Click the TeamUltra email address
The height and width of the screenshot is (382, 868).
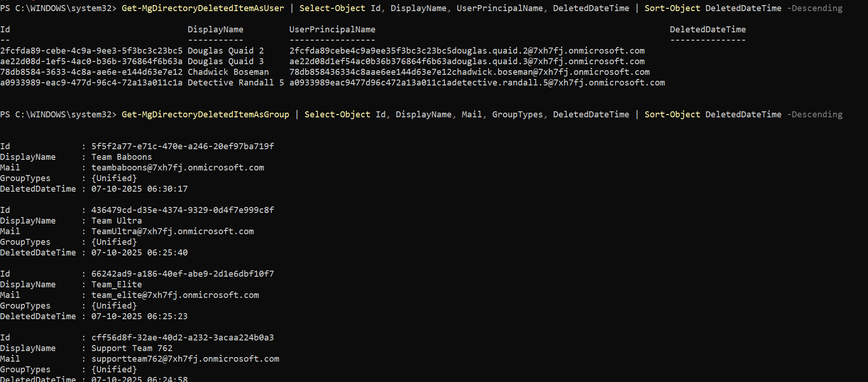(x=173, y=231)
